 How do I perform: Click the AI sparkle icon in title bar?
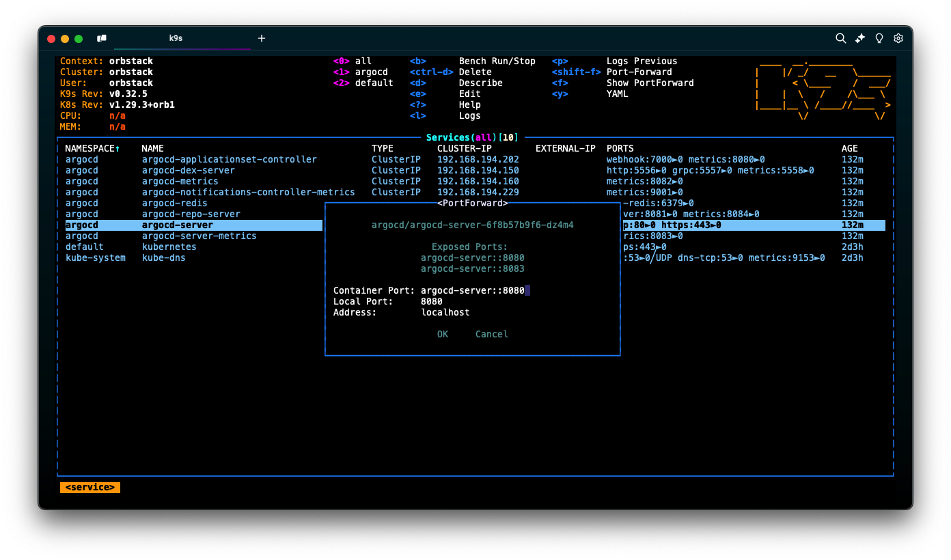click(x=860, y=39)
